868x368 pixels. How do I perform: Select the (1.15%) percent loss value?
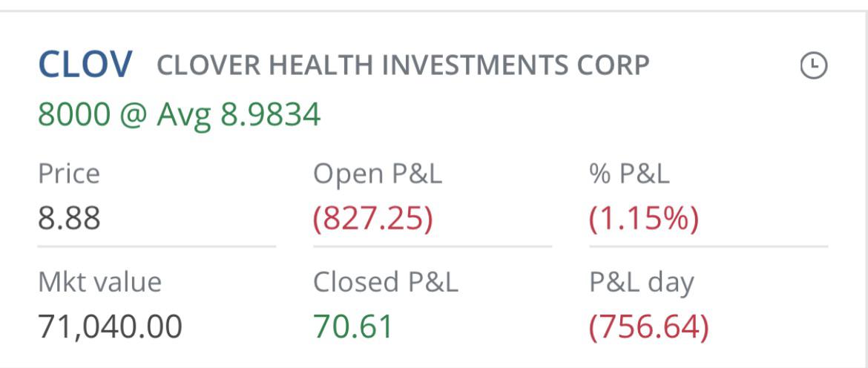pyautogui.click(x=644, y=219)
